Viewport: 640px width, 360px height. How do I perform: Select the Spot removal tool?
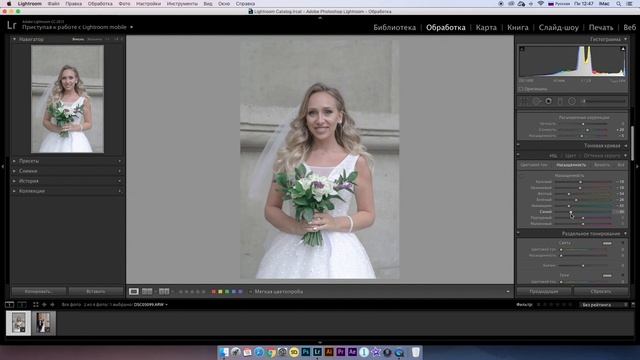tap(536, 101)
